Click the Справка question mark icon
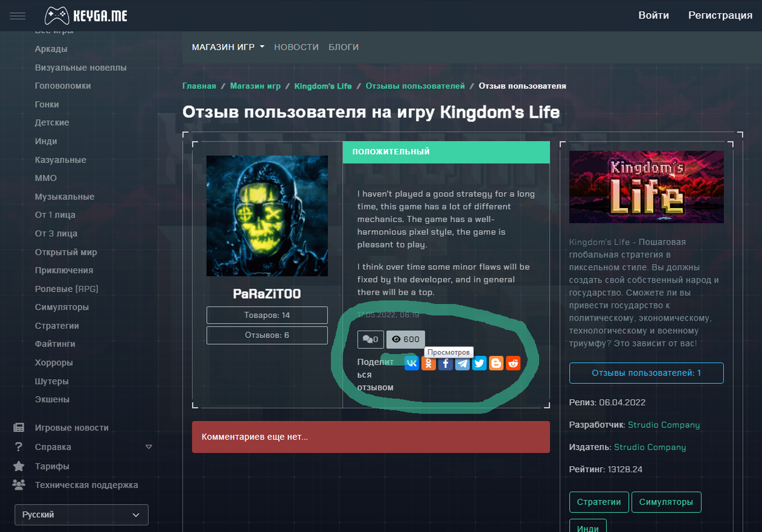 (19, 447)
